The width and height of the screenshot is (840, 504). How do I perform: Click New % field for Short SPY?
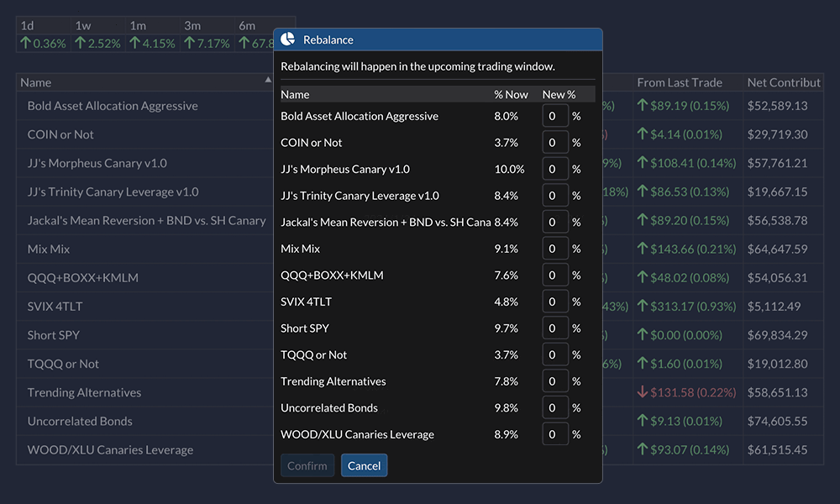[x=555, y=328]
